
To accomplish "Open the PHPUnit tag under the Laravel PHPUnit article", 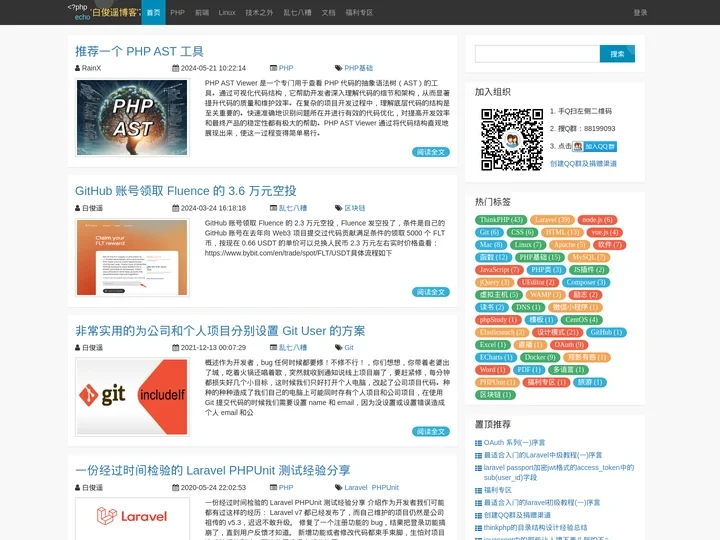I will (385, 488).
